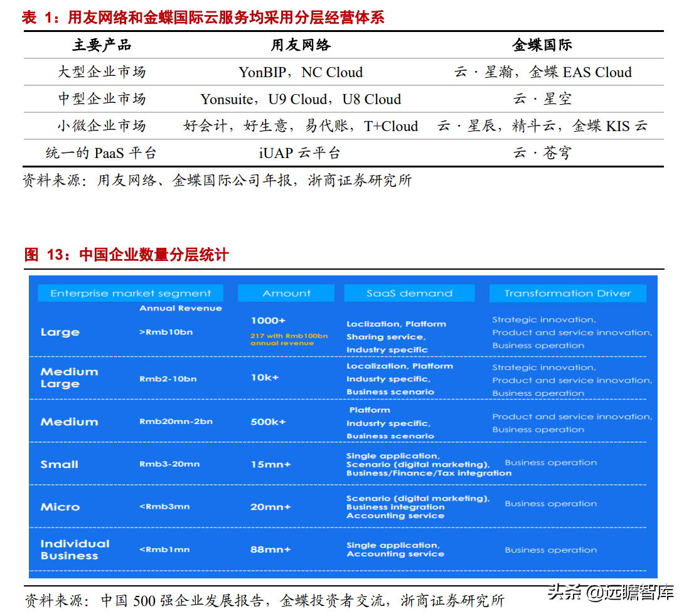This screenshot has width=689, height=616.
Task: Click the 'iUAP 云平台' cell
Action: coord(299,153)
